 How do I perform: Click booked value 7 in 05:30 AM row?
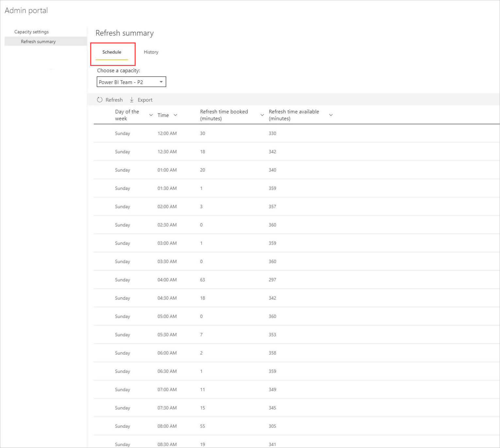201,334
